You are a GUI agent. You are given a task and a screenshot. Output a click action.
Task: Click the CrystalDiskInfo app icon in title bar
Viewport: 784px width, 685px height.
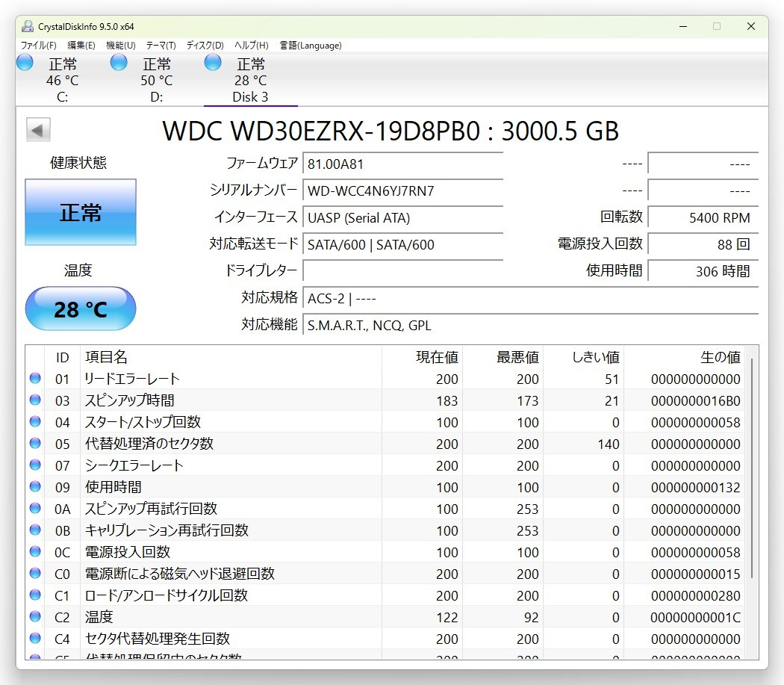[x=28, y=27]
